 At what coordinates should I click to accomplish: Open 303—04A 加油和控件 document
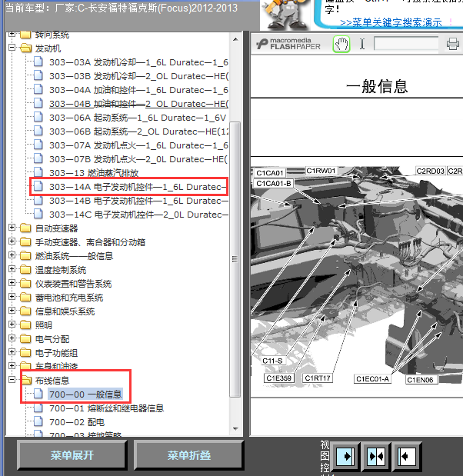tap(138, 90)
